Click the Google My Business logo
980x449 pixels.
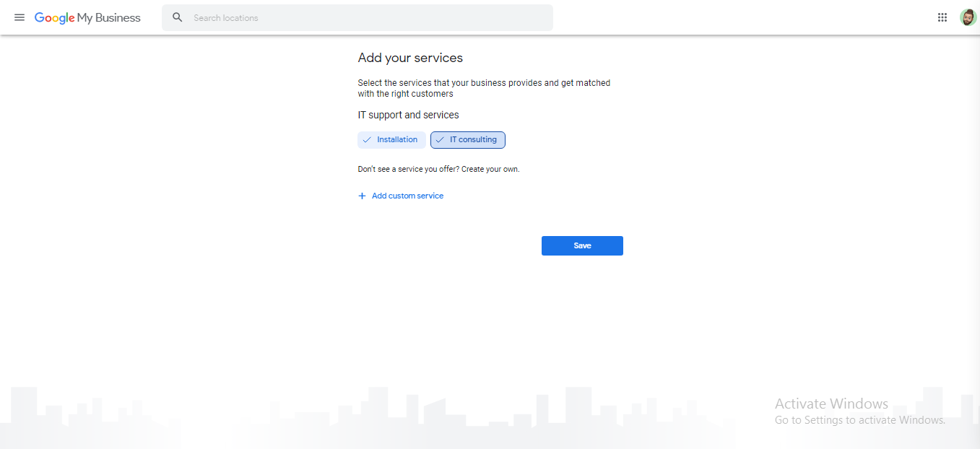pyautogui.click(x=87, y=17)
